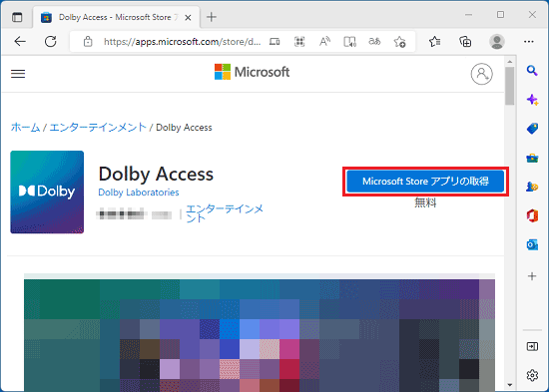Click the page scrollbar up arrow
Image resolution: width=549 pixels, height=392 pixels.
[510, 62]
